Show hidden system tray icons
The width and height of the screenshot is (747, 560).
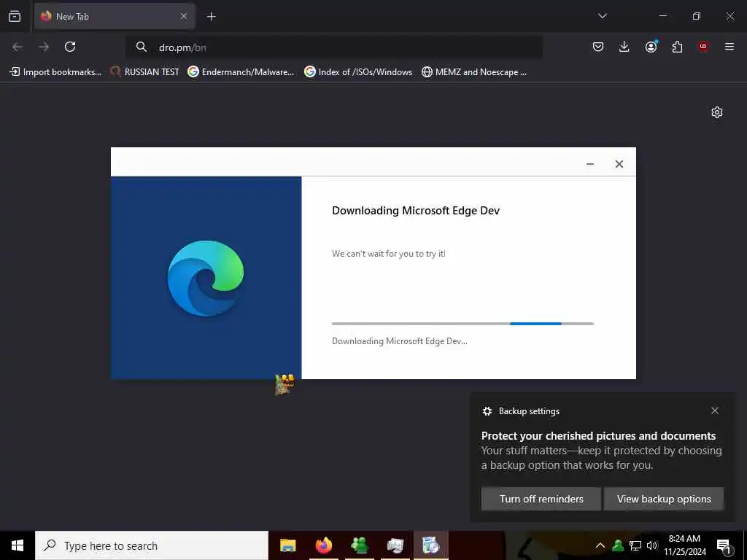[x=600, y=545]
